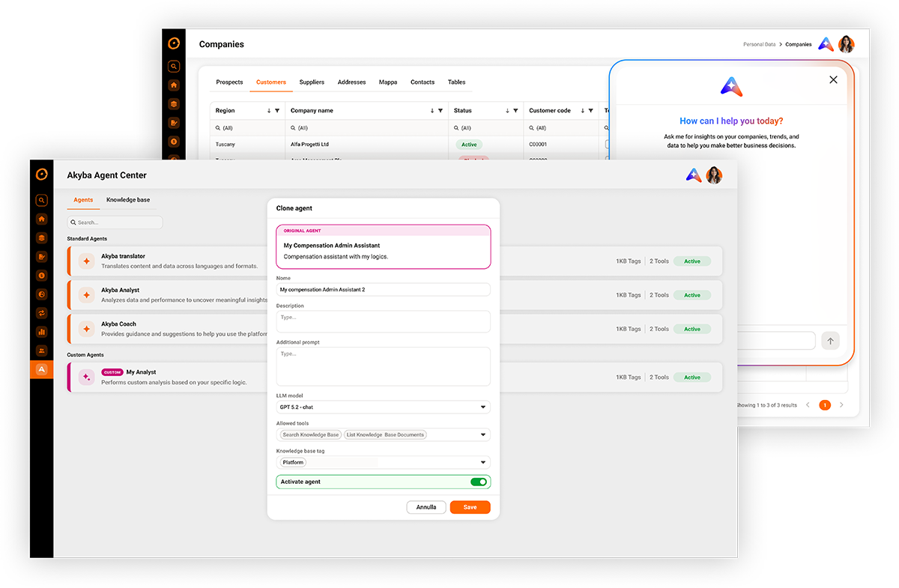Image resolution: width=899 pixels, height=588 pixels.
Task: Click the filter icon in Region column header
Action: [x=277, y=111]
